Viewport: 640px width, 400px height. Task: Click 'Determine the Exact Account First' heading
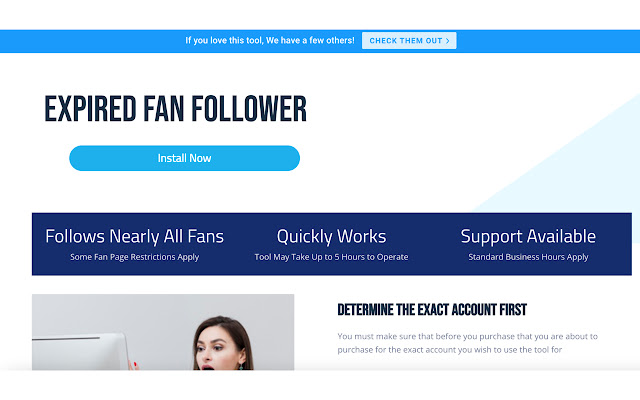pos(432,310)
